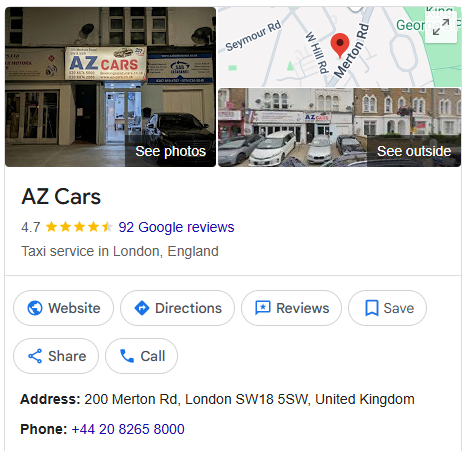The height and width of the screenshot is (451, 467).
Task: Call AZ Cars using the Call button
Action: click(141, 356)
